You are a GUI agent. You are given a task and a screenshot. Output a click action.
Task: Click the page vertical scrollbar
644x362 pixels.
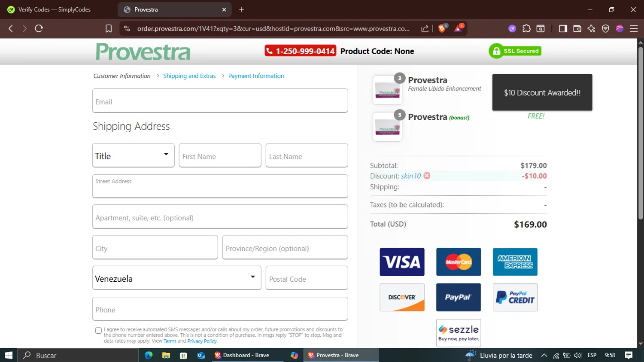pyautogui.click(x=641, y=133)
